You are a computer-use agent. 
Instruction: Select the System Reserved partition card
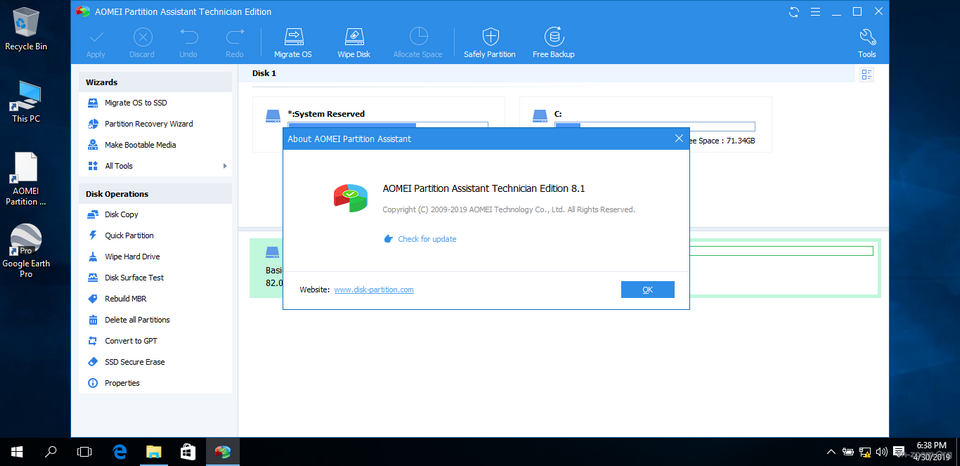pos(378,124)
